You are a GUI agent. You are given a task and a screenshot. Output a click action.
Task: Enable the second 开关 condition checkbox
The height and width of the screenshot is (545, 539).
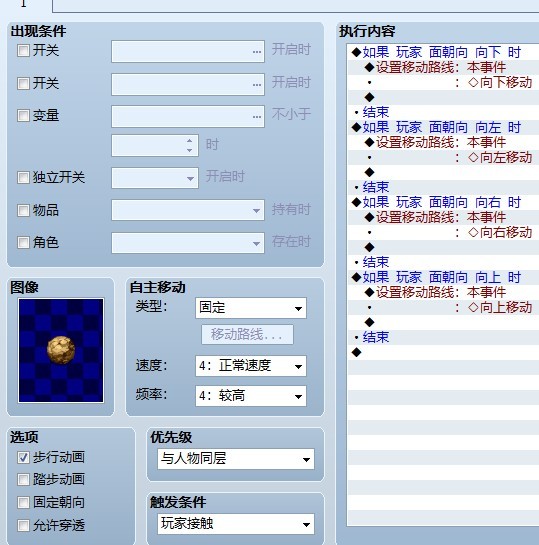click(23, 83)
